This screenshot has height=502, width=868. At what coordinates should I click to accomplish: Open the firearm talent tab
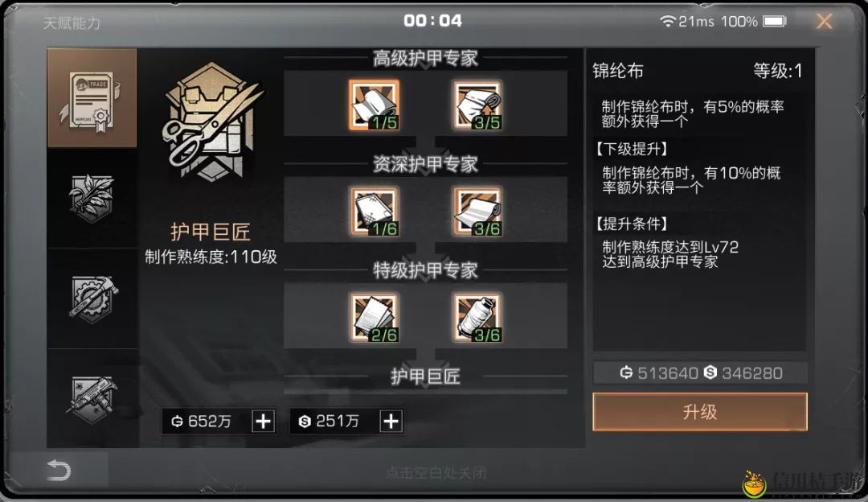92,398
